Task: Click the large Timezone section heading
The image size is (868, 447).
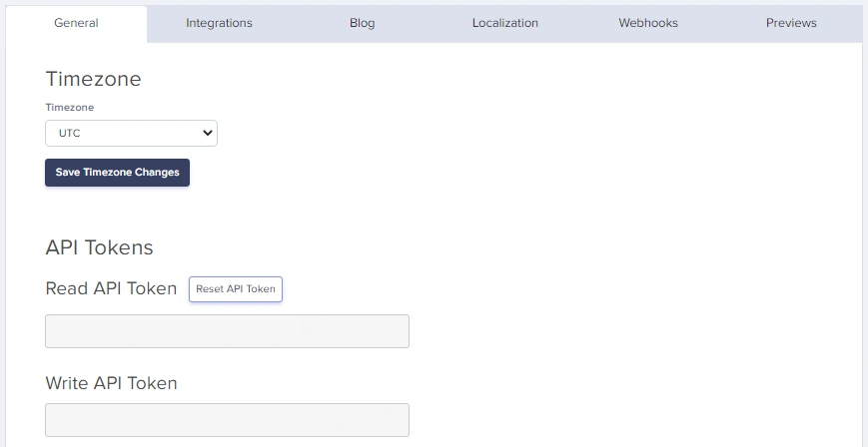Action: pos(93,79)
